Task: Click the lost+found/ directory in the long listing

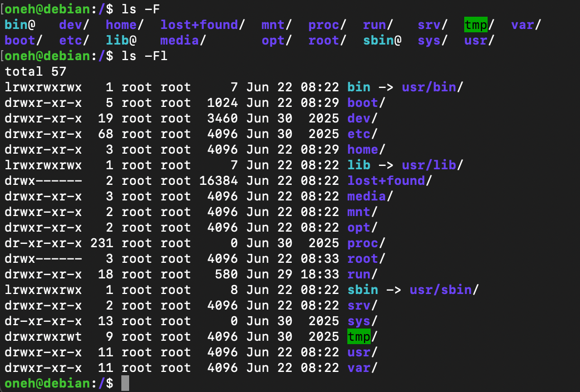Action: 390,180
